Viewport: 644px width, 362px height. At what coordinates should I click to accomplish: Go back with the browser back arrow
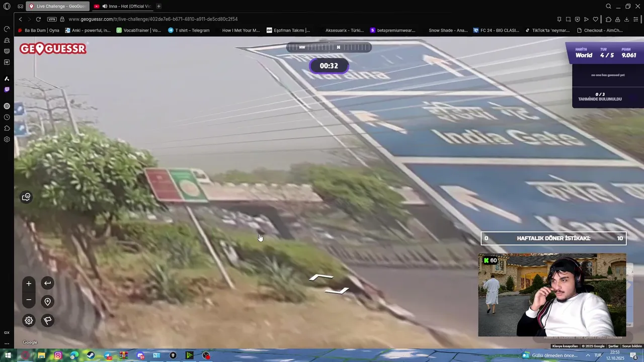pyautogui.click(x=20, y=19)
